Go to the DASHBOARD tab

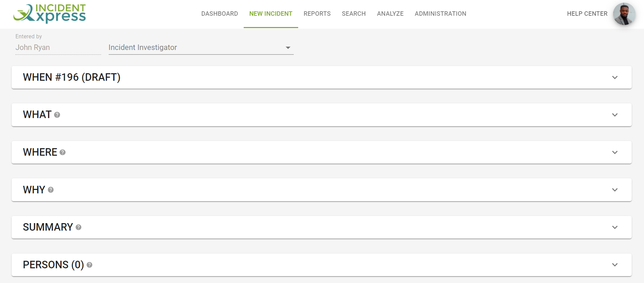point(220,14)
